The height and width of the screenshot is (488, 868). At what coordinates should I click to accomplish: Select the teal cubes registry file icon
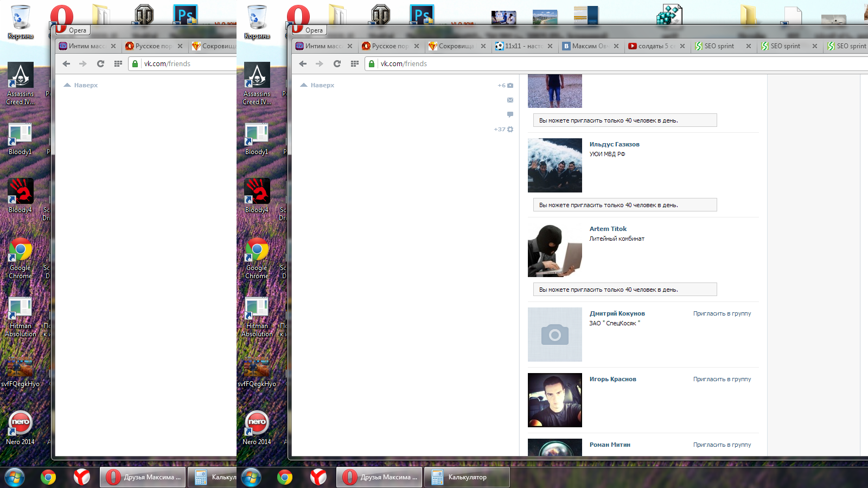tap(668, 15)
